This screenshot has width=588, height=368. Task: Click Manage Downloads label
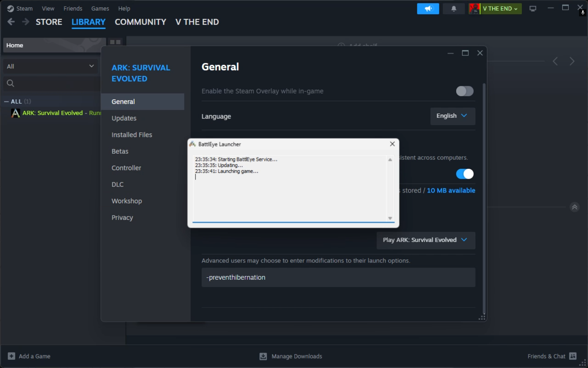(297, 357)
